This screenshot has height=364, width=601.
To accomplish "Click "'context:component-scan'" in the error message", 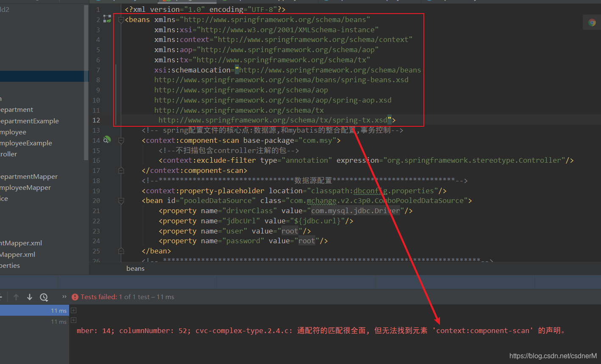I will [483, 331].
